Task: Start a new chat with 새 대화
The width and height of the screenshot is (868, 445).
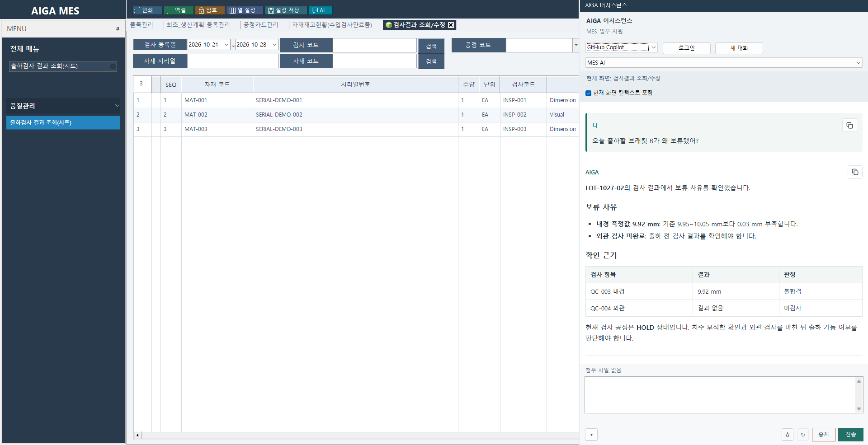Action: point(739,48)
